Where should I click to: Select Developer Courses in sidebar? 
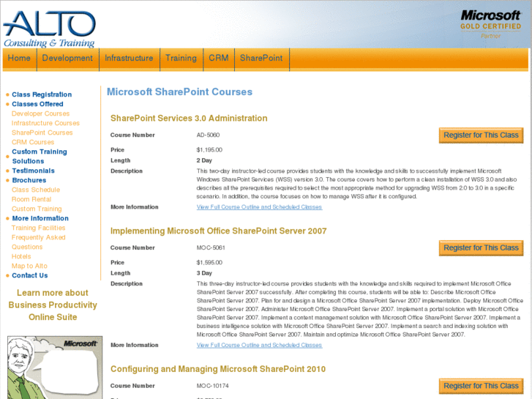click(x=40, y=113)
